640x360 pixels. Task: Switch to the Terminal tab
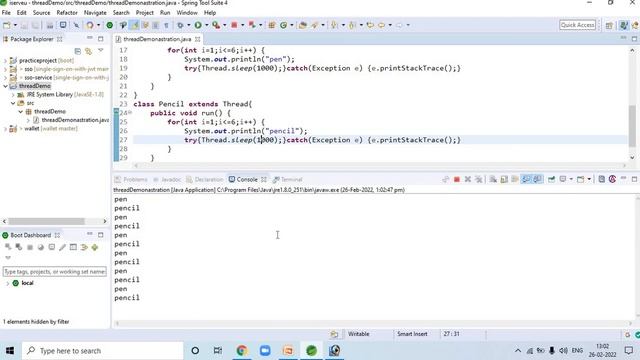click(288, 180)
